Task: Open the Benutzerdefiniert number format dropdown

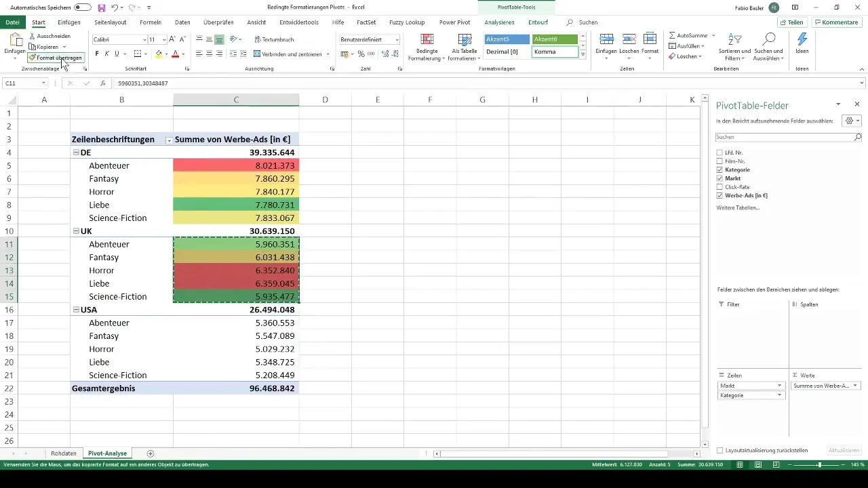Action: (x=397, y=40)
